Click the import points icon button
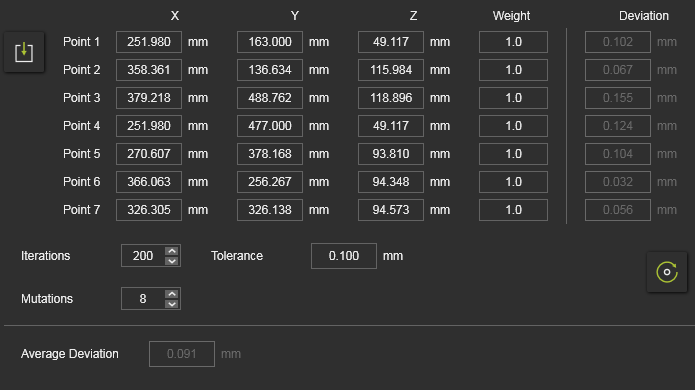 click(x=24, y=52)
